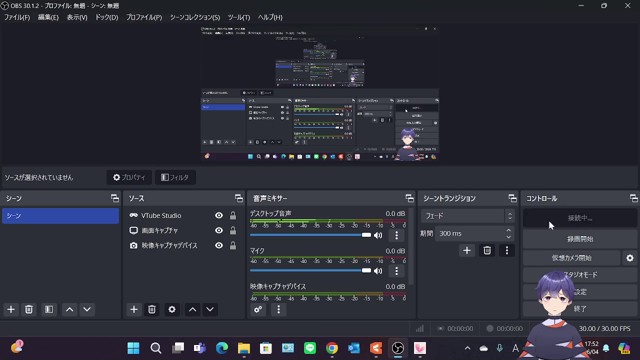640x360 pixels.
Task: Click the 録画開始 button
Action: [x=580, y=239]
